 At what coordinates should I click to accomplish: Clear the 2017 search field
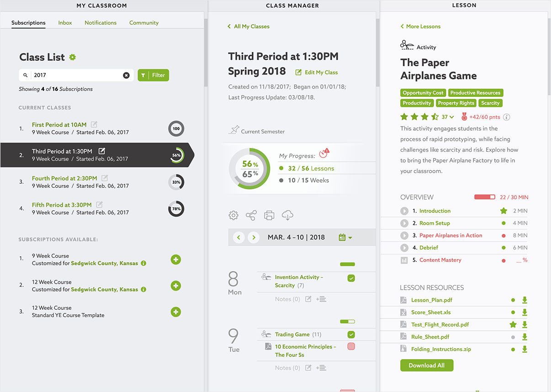coord(126,75)
